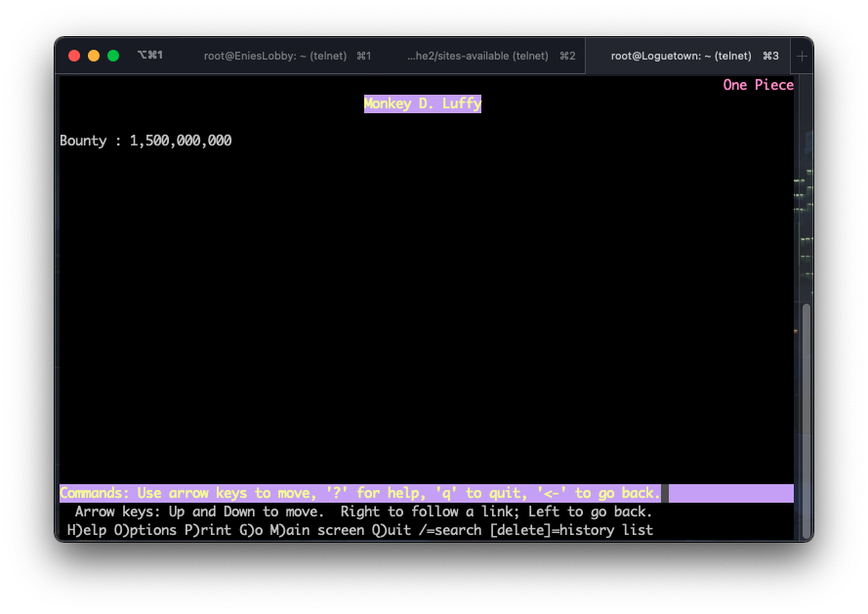The height and width of the screenshot is (614, 868).
Task: Click the O)ptions command in footer
Action: coord(145,530)
